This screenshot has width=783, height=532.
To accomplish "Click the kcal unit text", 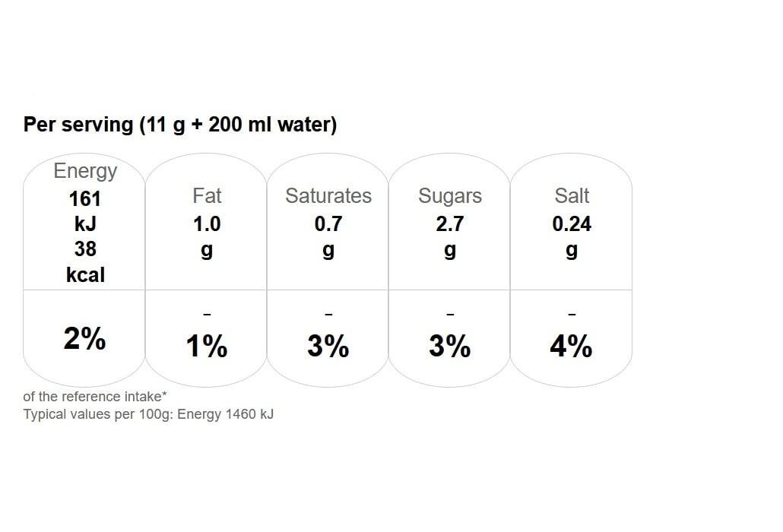I will pos(85,274).
